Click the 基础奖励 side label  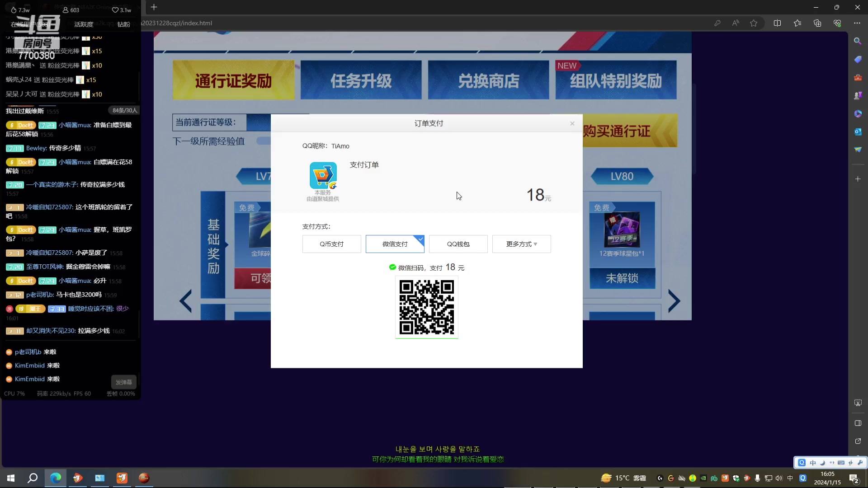[x=213, y=246]
